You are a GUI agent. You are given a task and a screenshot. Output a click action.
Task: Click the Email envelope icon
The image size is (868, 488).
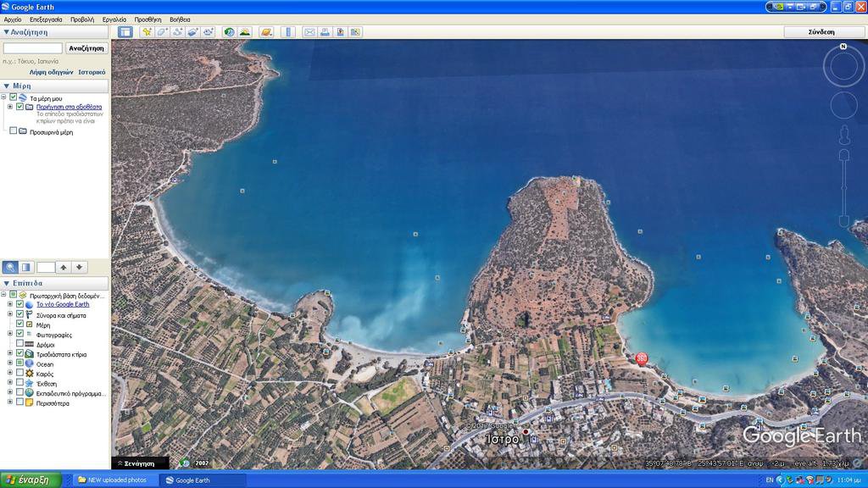309,32
